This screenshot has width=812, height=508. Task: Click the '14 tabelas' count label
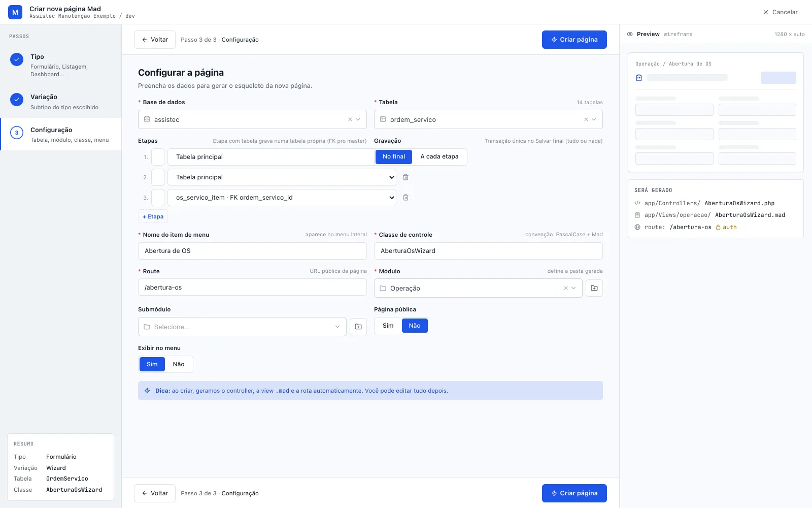(x=590, y=102)
